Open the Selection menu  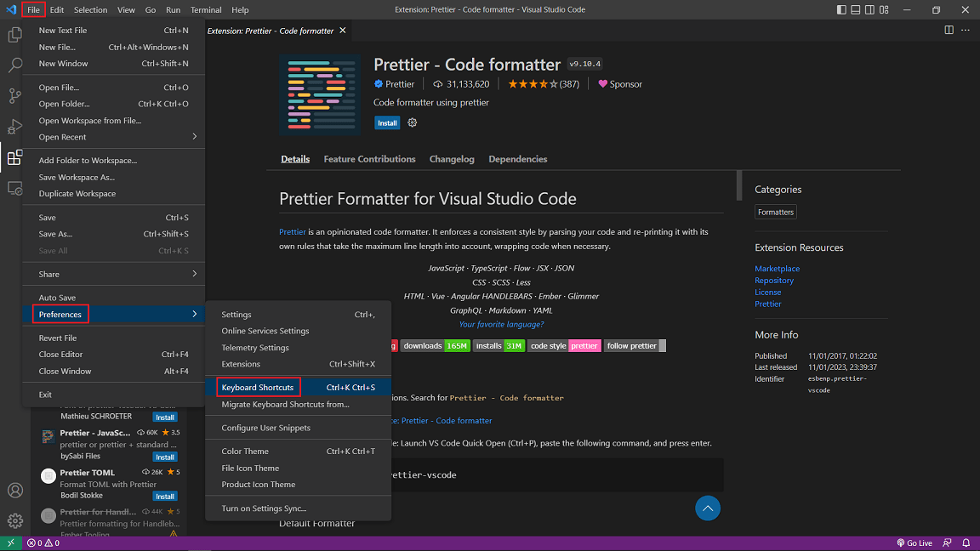[x=91, y=9]
